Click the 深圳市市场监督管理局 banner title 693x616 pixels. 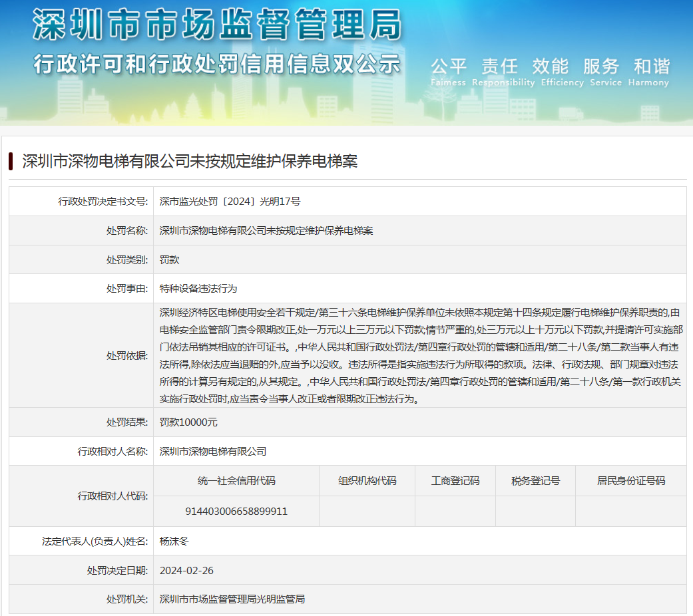click(x=217, y=25)
